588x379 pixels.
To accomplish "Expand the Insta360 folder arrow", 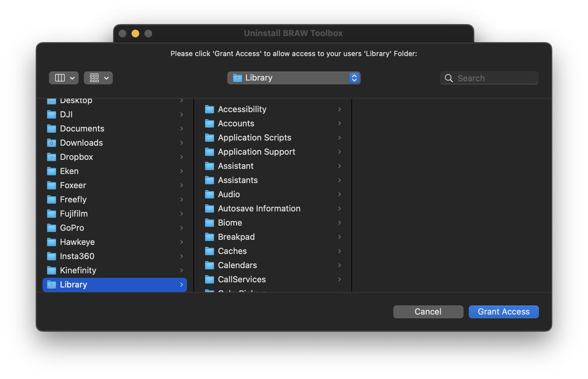I will tap(181, 256).
